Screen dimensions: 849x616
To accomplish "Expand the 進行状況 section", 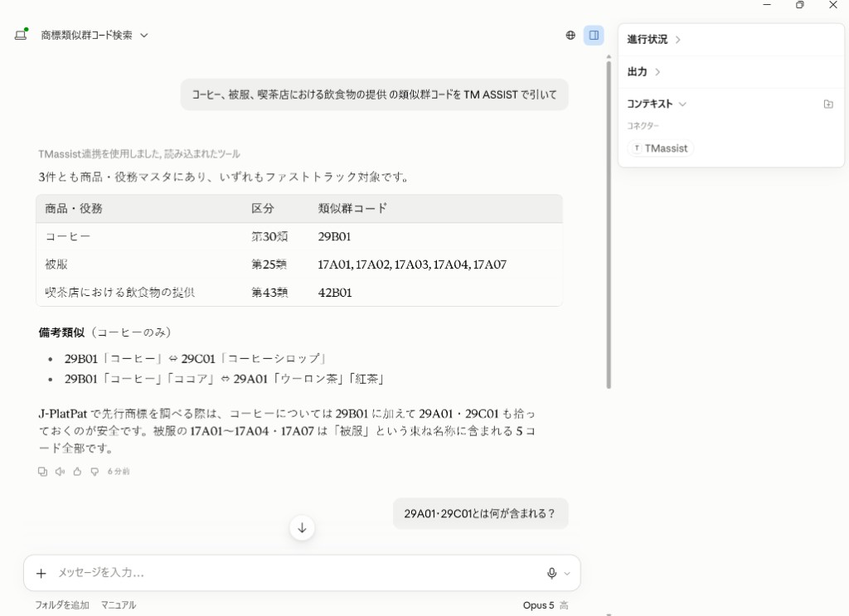I will pyautogui.click(x=653, y=40).
